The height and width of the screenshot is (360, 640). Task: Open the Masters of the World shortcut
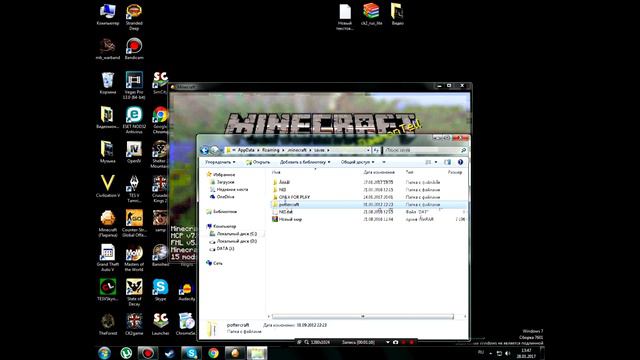[x=134, y=258]
